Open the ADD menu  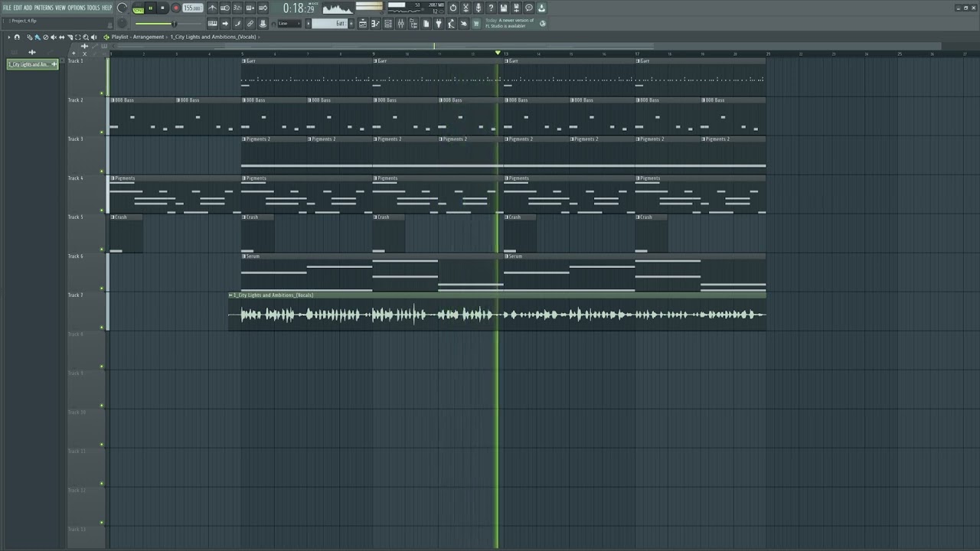28,8
